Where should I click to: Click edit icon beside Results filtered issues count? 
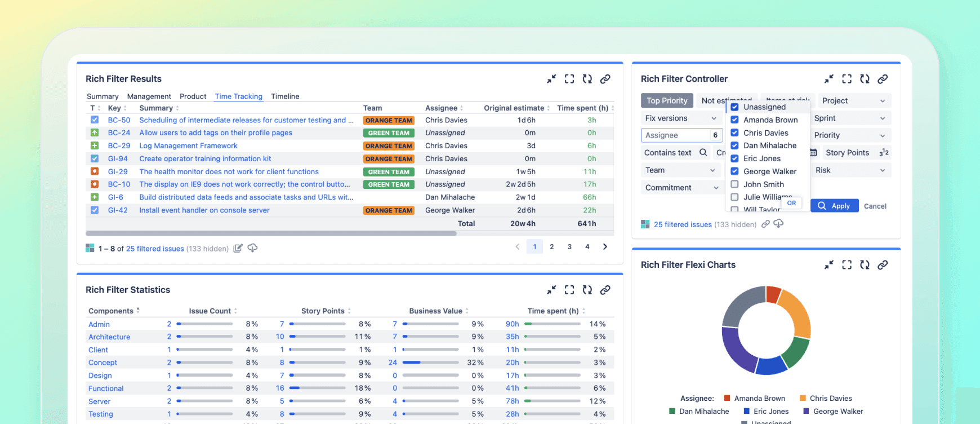click(238, 248)
